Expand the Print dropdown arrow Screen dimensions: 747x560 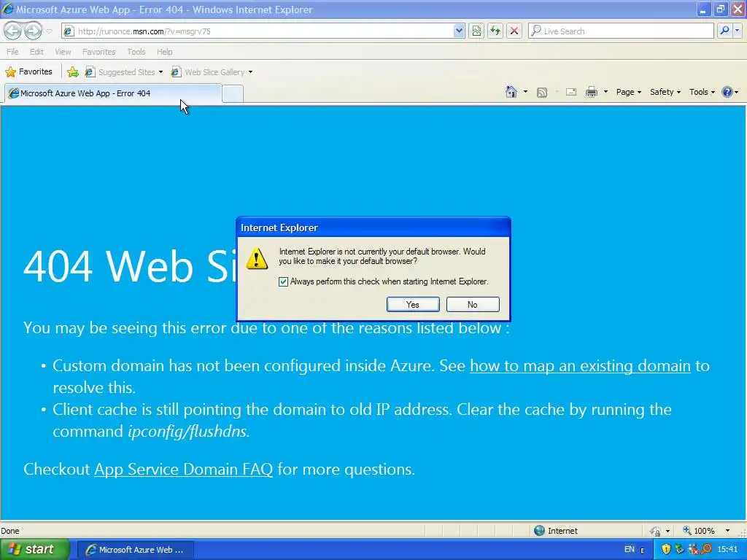(605, 92)
